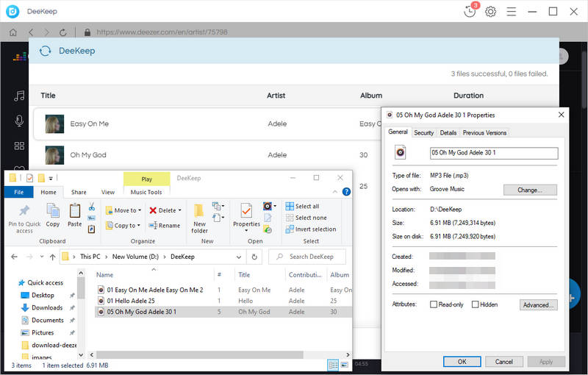Click Select none in ribbon

point(306,218)
